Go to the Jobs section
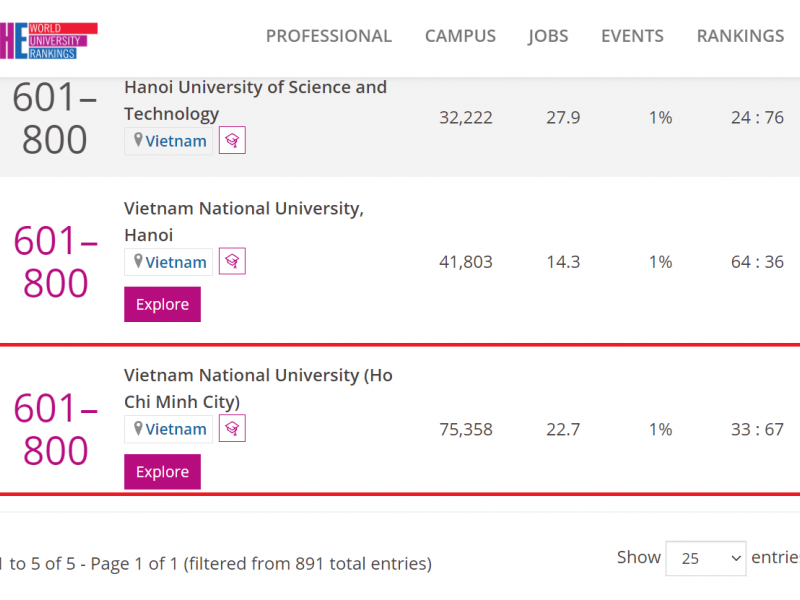 [548, 36]
